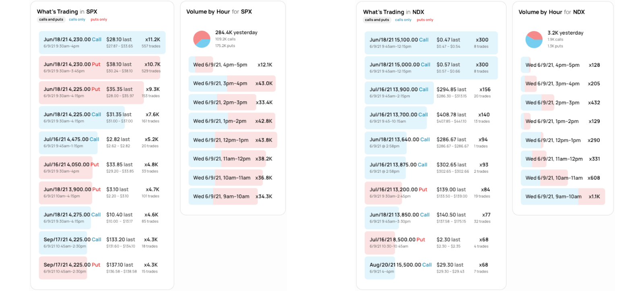Viewport: 644px width, 291px height.
Task: Click SPX 3pm-4pm volume bar
Action: [x=232, y=84]
